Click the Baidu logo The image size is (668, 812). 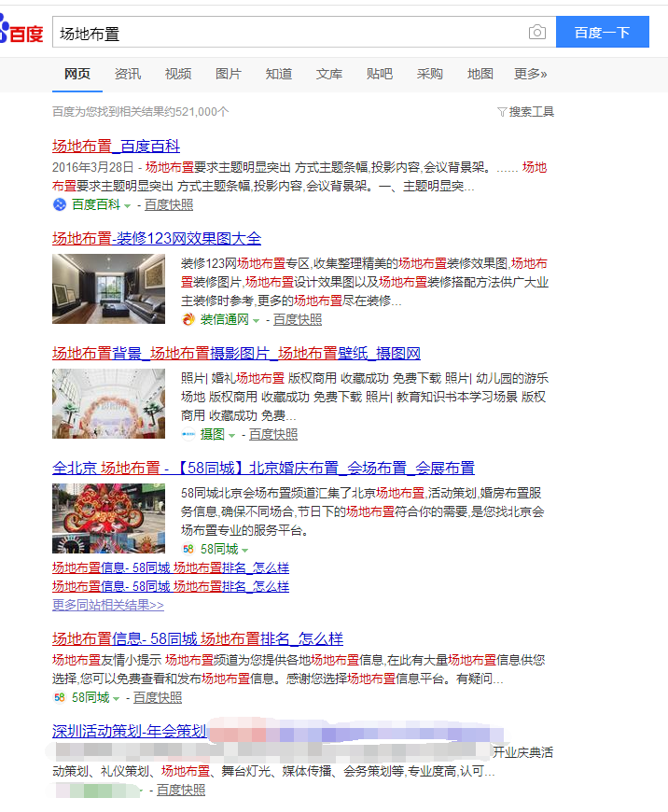click(21, 31)
